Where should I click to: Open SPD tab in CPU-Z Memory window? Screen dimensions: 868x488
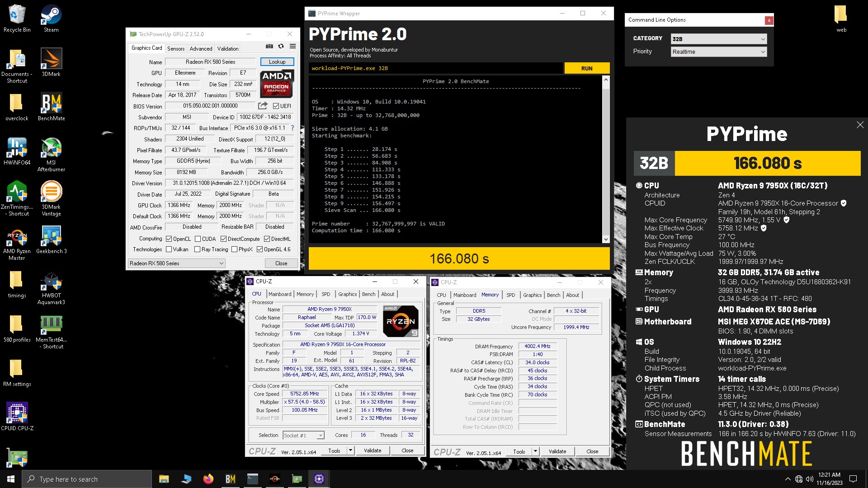510,295
